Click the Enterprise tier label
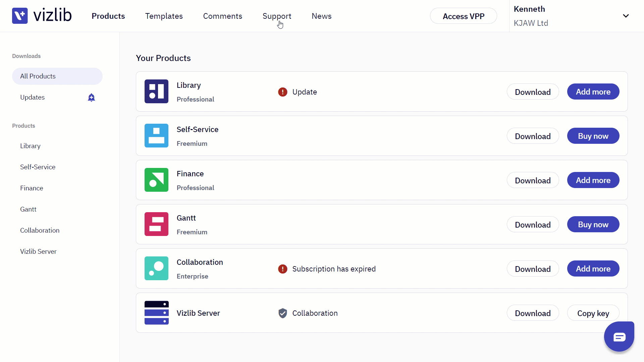Image resolution: width=644 pixels, height=362 pixels. click(x=193, y=276)
